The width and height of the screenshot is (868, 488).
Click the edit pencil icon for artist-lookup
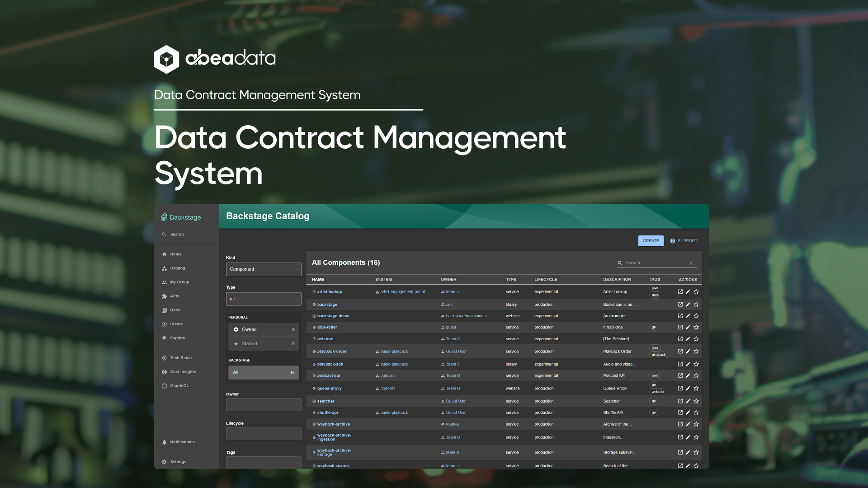tap(688, 292)
